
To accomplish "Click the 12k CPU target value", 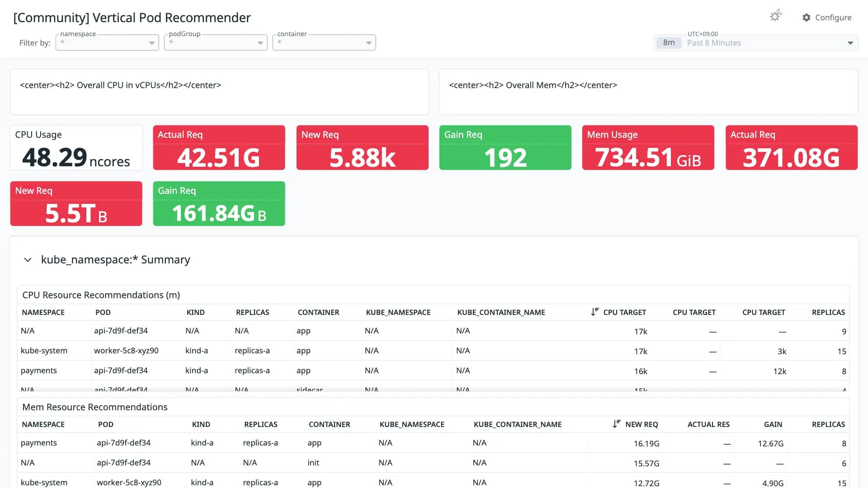I will tap(780, 371).
